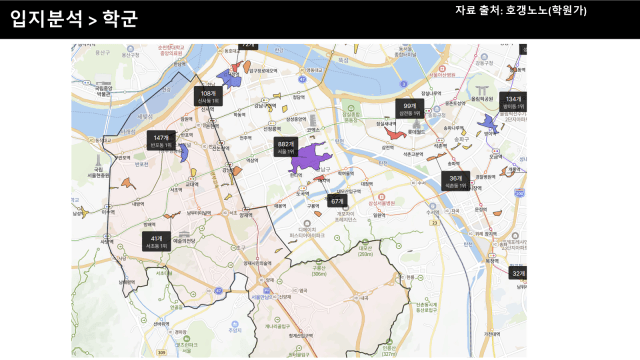Select the 롯데월드 castle landmark icon
The height and width of the screenshot is (360, 640).
click(416, 124)
